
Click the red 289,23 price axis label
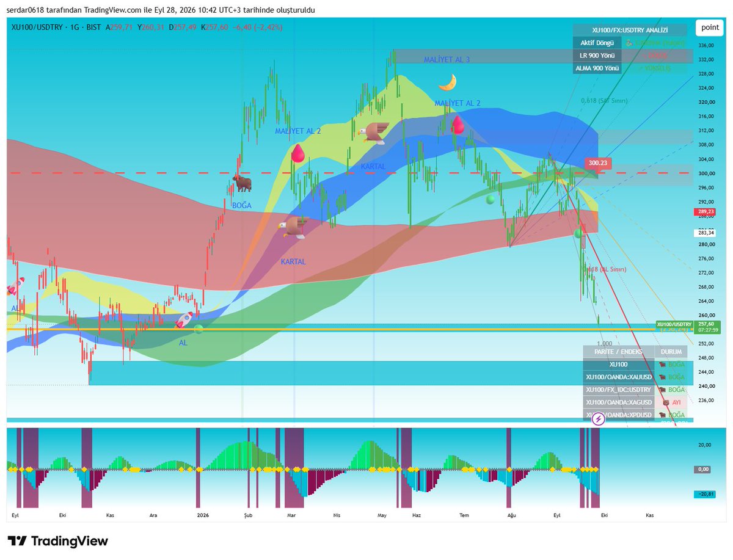704,212
